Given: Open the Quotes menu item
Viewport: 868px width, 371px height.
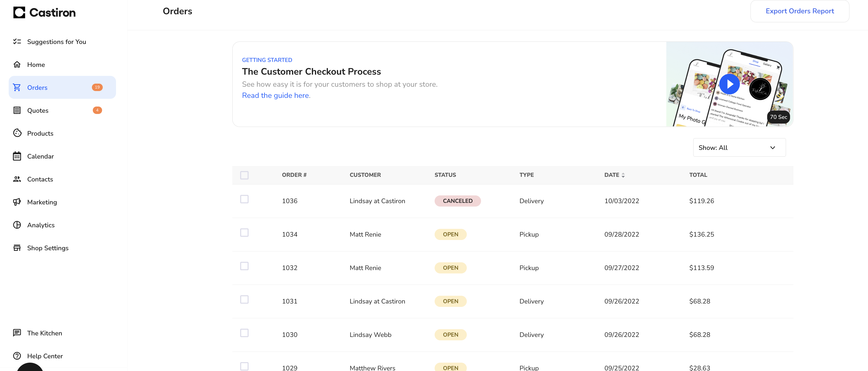Looking at the screenshot, I should (x=38, y=110).
